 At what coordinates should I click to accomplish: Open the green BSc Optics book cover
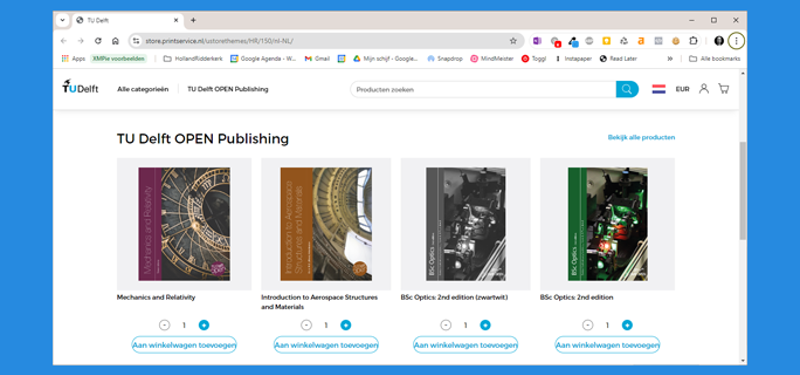(x=608, y=224)
